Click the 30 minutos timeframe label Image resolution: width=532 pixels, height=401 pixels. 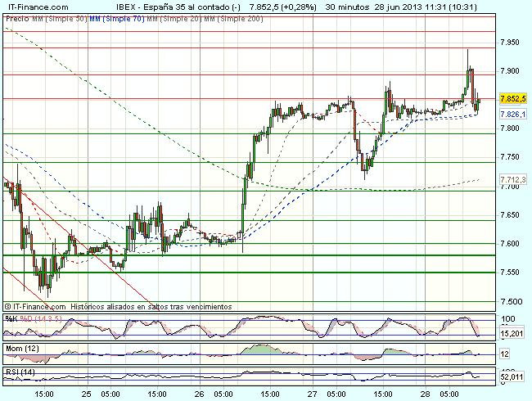[x=347, y=7]
